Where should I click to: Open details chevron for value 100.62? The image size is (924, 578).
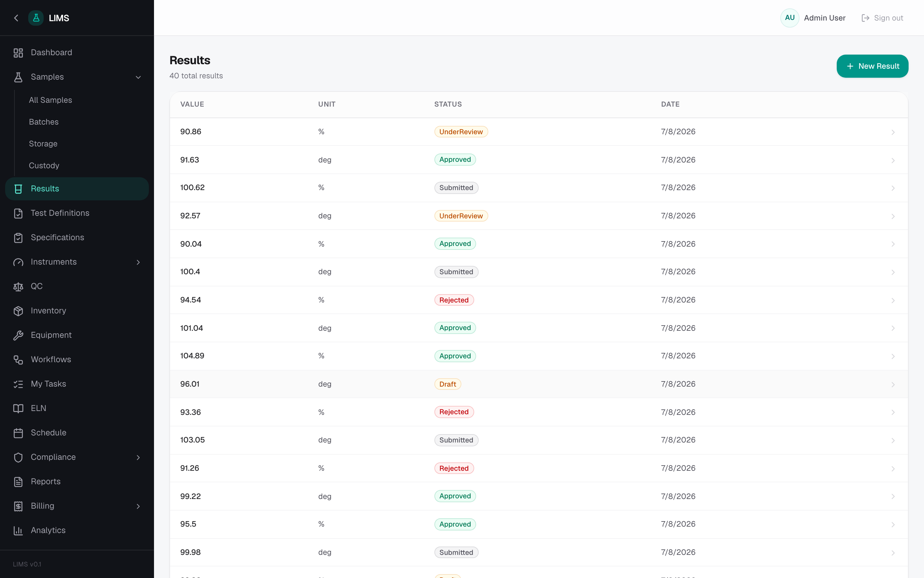[893, 188]
